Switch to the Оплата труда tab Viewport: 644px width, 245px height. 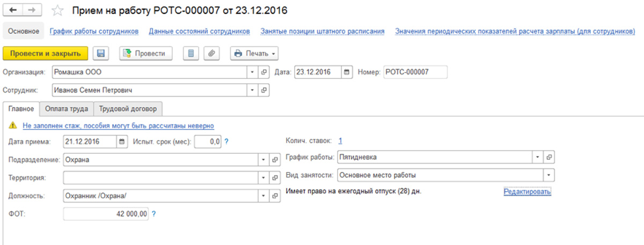click(x=67, y=109)
